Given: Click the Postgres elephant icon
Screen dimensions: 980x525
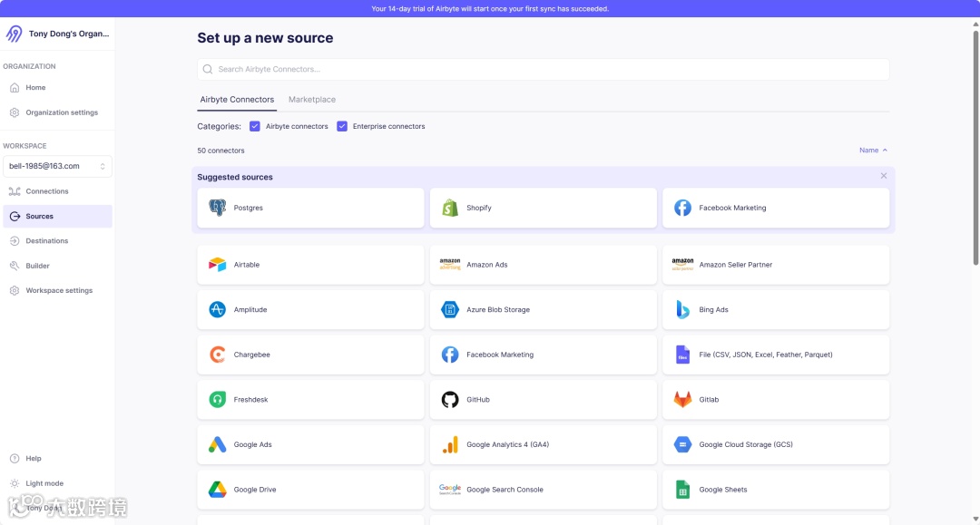Looking at the screenshot, I should pyautogui.click(x=217, y=208).
